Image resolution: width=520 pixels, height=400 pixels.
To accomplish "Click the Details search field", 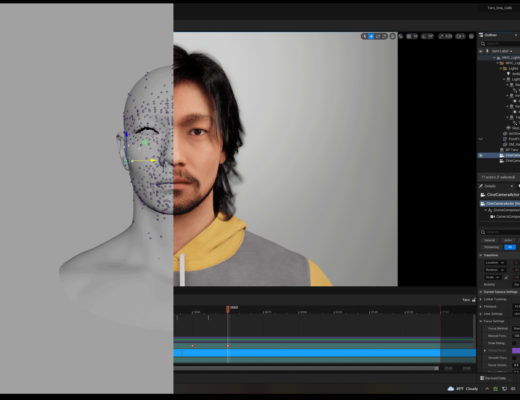I will click(502, 232).
